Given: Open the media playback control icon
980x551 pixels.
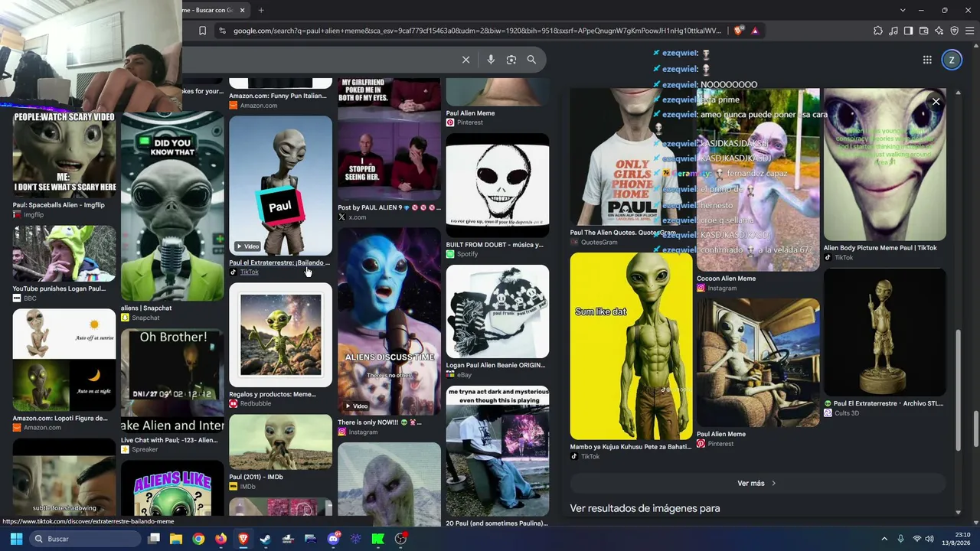Looking at the screenshot, I should pos(893,31).
